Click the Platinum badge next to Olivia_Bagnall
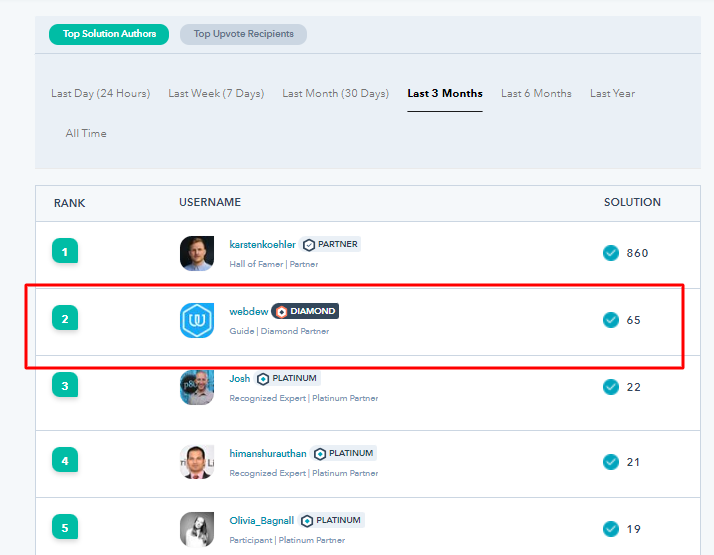Image resolution: width=714 pixels, height=555 pixels. (x=332, y=520)
